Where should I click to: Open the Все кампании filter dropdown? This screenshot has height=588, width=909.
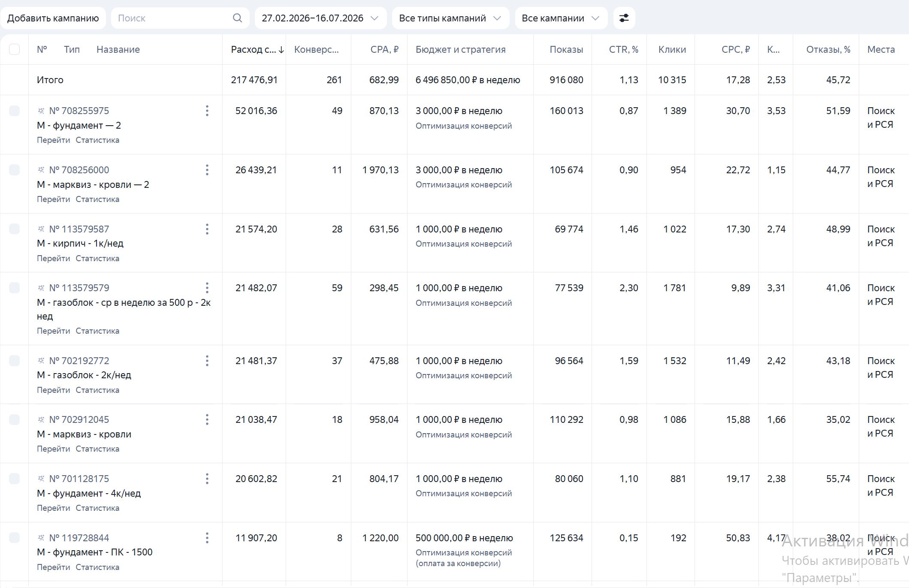click(561, 18)
